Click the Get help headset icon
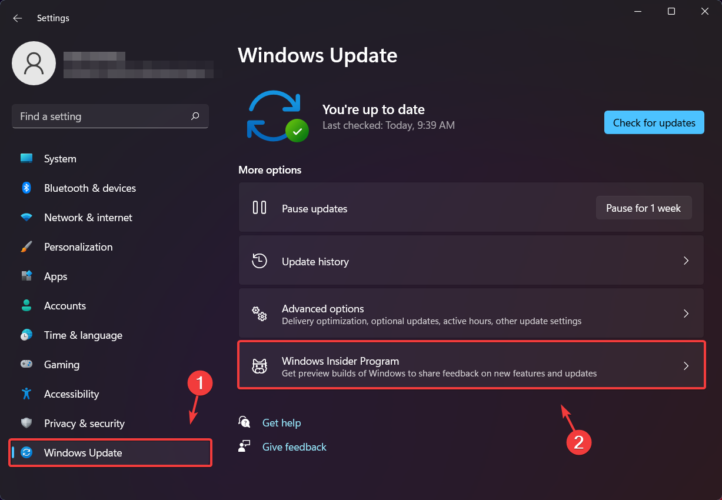722x500 pixels. click(x=244, y=422)
